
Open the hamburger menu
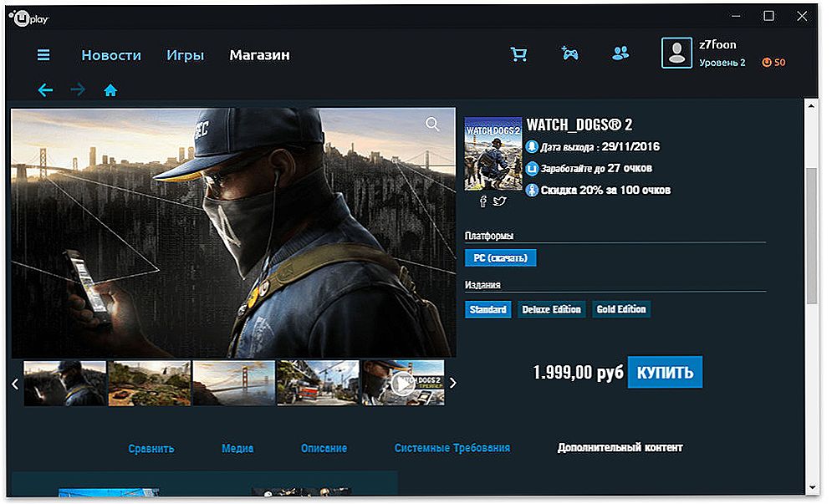click(43, 55)
